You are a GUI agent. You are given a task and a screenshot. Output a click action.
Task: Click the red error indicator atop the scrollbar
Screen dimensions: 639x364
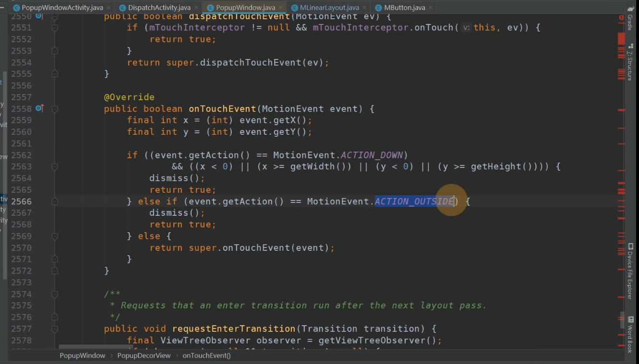(x=622, y=17)
